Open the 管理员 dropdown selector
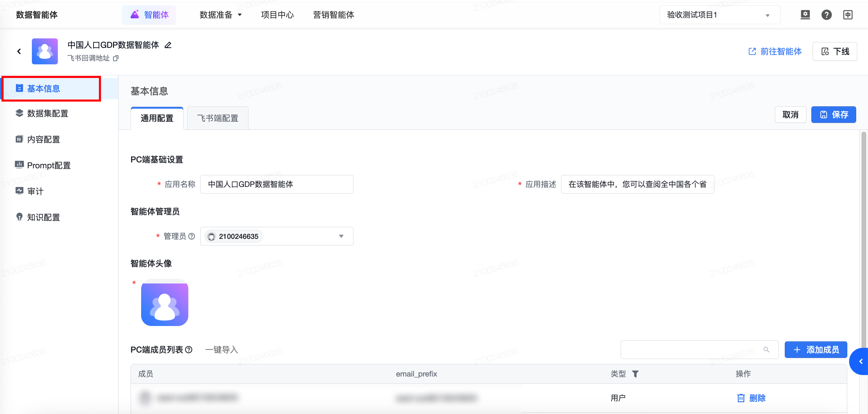 point(277,236)
